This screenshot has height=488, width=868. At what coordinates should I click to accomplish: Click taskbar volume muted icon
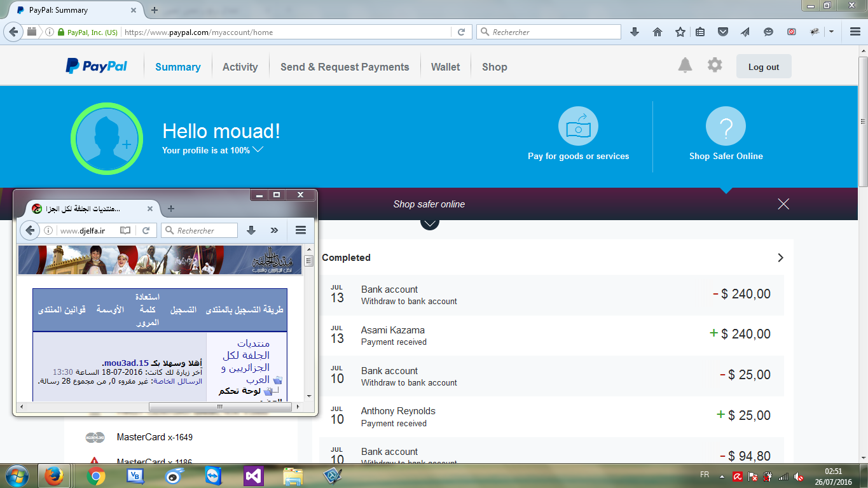799,476
